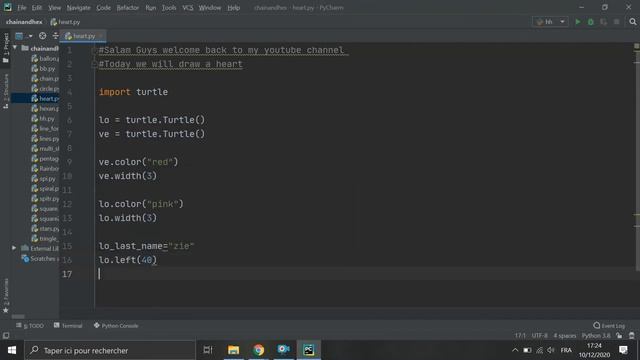The image size is (640, 360).
Task: Open the Event Log
Action: point(609,326)
